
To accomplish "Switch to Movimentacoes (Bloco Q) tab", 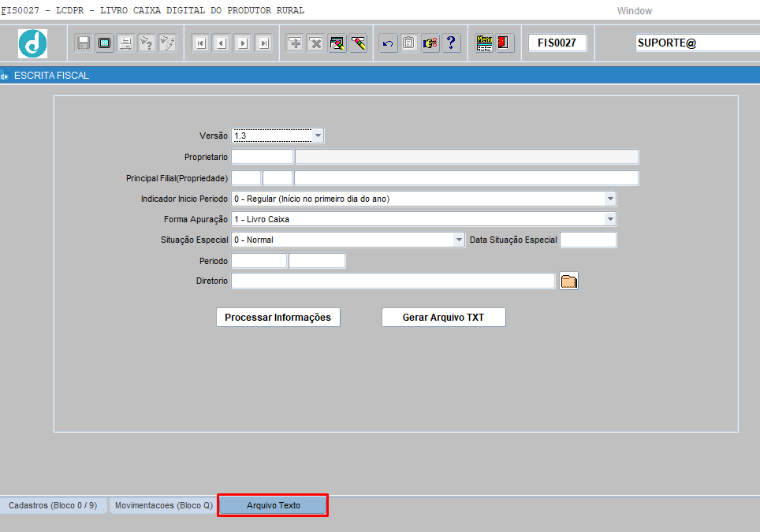I will 164,505.
